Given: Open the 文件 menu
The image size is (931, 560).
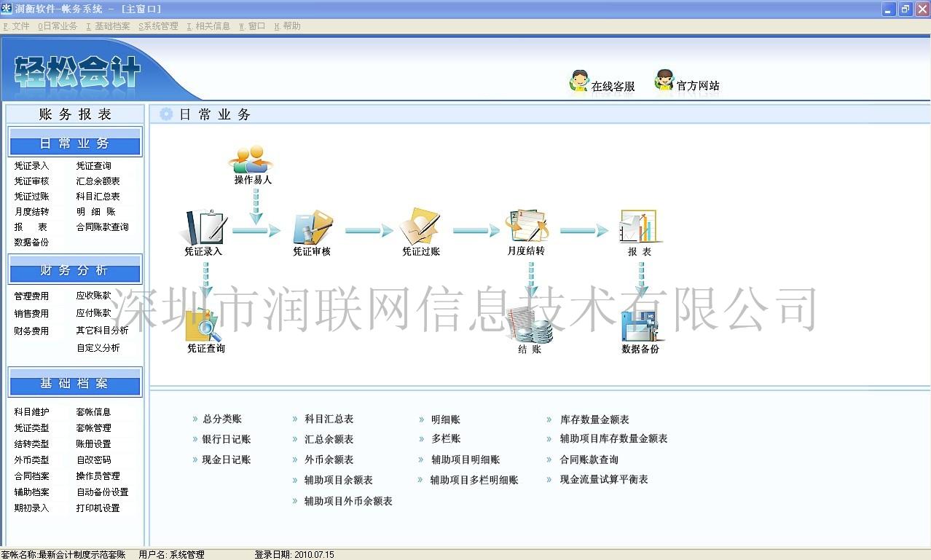Looking at the screenshot, I should coord(17,26).
